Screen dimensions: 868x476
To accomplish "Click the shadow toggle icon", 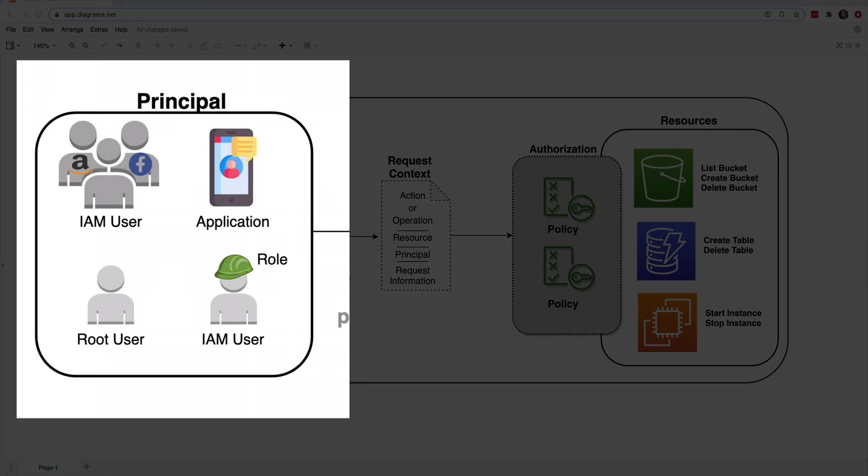I will coord(218,45).
